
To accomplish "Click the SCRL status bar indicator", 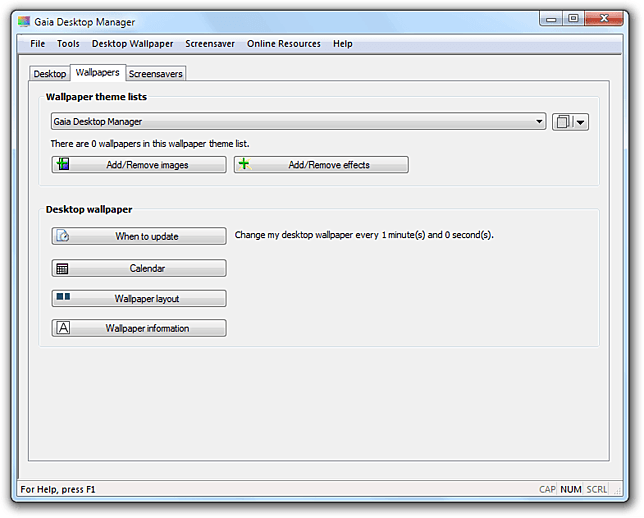I will pyautogui.click(x=597, y=489).
